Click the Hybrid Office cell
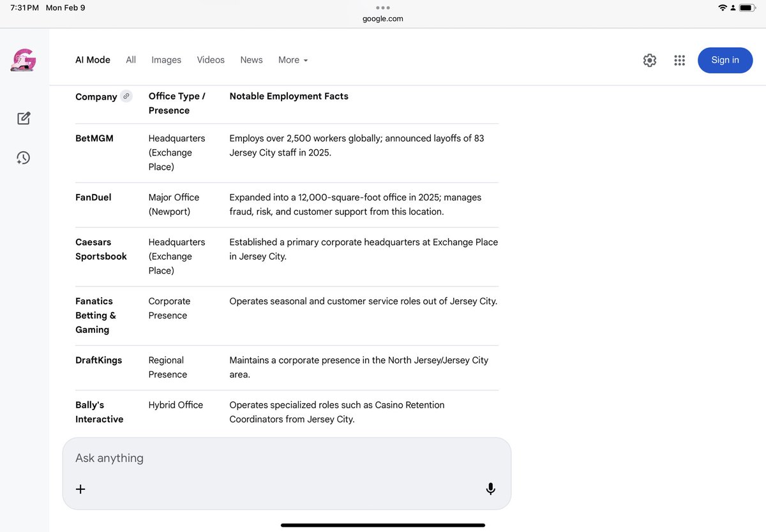Screen dimensions: 766x532 click(x=176, y=405)
